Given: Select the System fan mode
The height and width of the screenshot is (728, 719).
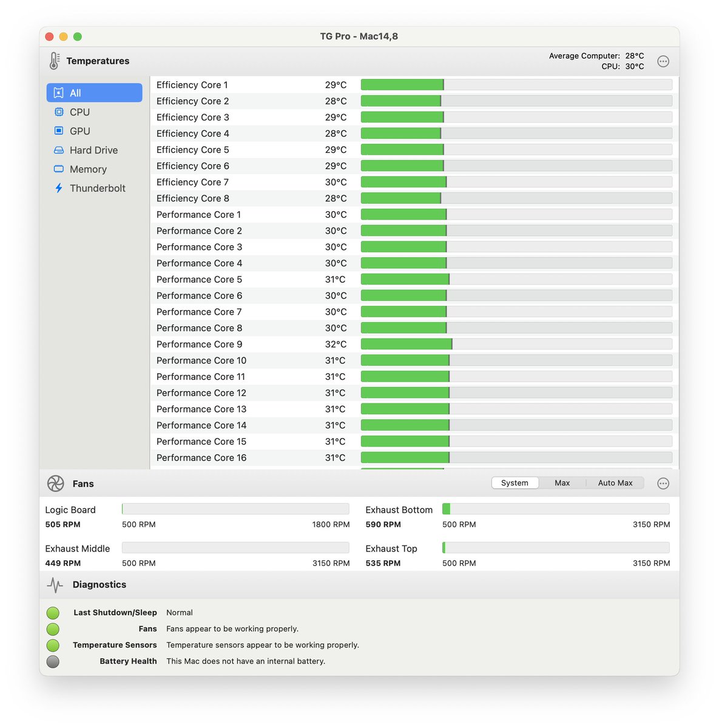Looking at the screenshot, I should tap(515, 483).
